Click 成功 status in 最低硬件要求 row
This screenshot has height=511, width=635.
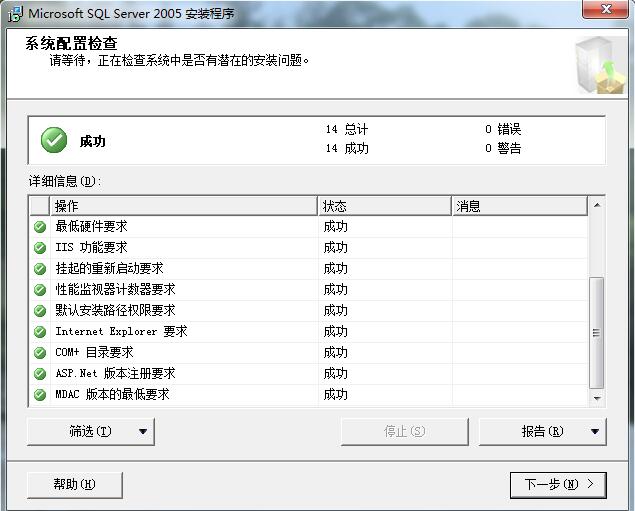pyautogui.click(x=336, y=227)
